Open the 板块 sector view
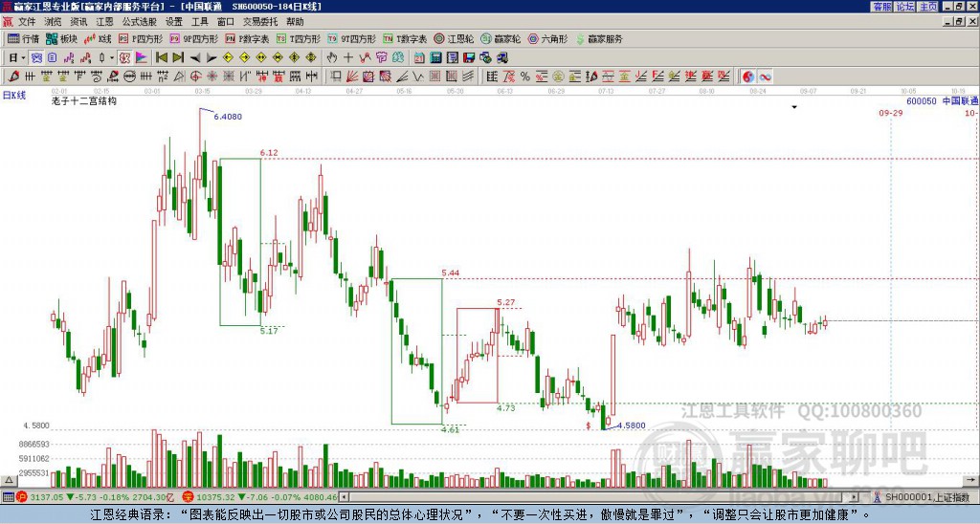Screen dimensions: 980x524 pos(62,38)
